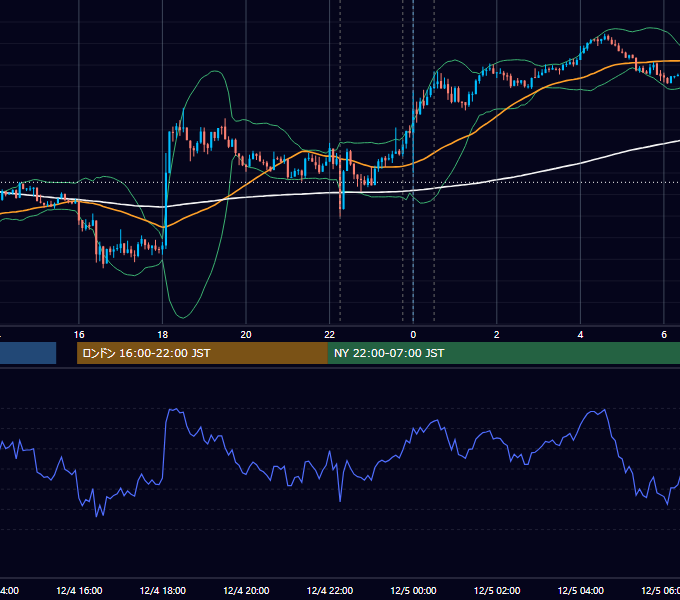This screenshot has height=600, width=680.
Task: Click the 12/4 20:00 date label
Action: coord(246,590)
